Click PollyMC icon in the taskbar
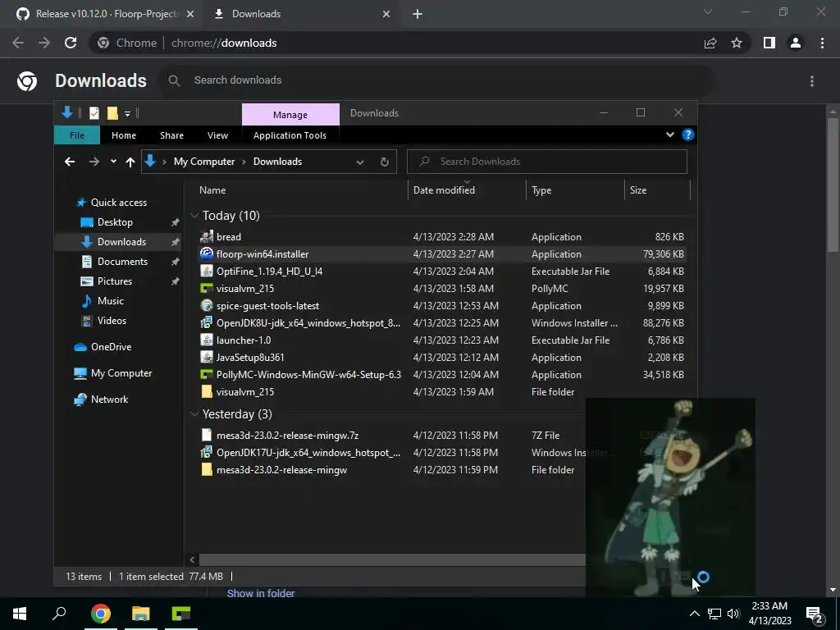Viewport: 840px width, 630px height. coord(181,614)
